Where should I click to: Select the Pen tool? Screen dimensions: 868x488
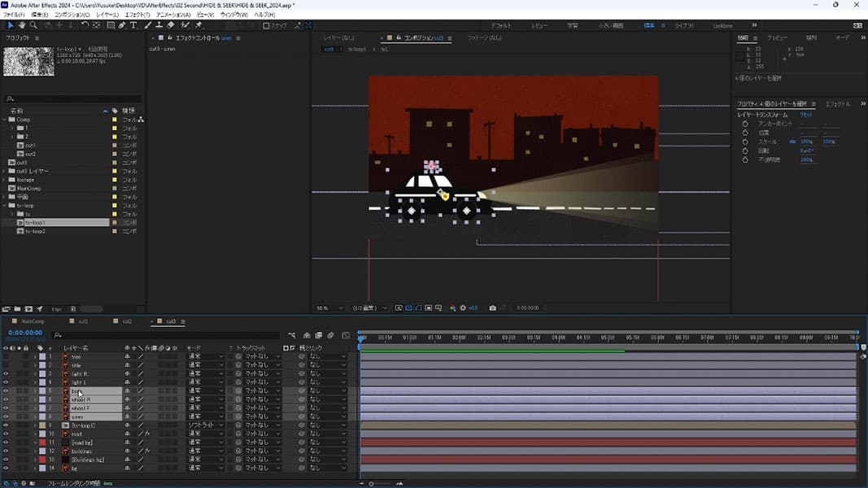click(122, 25)
